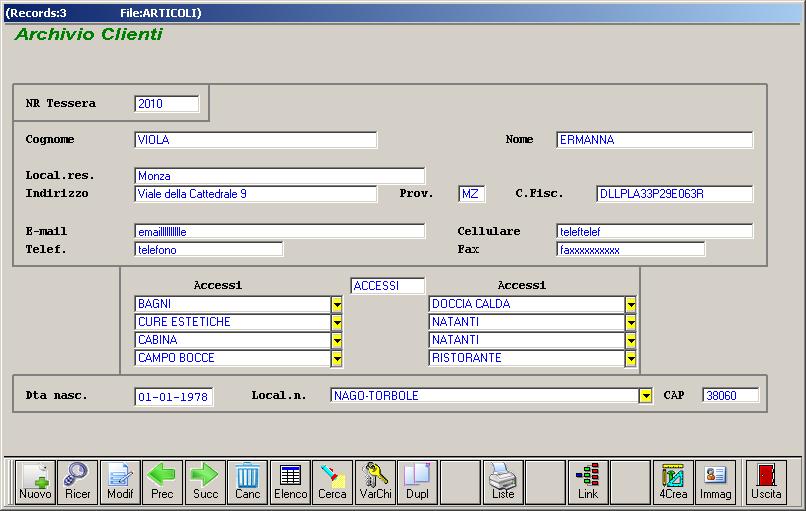Viewport: 806px width, 511px height.
Task: Click the Indirizzo field Viale della Cattedrale 9
Action: tap(255, 194)
